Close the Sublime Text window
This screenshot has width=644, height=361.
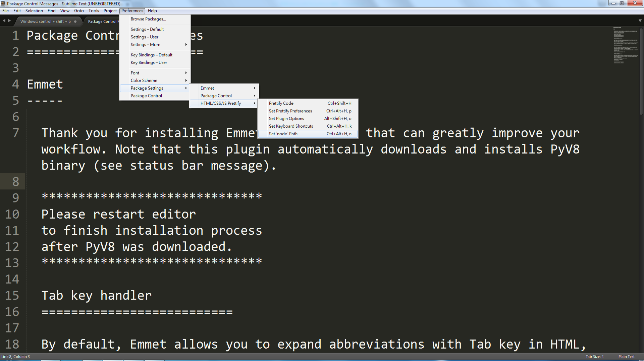click(x=635, y=3)
